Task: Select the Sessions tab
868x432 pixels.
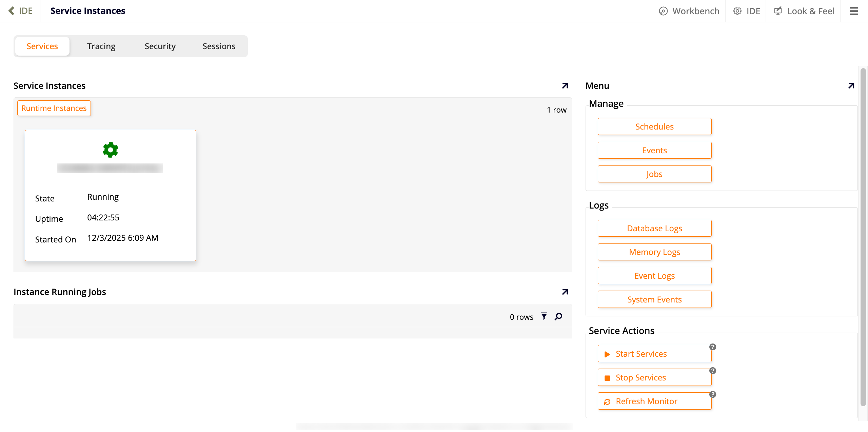Action: pos(219,46)
